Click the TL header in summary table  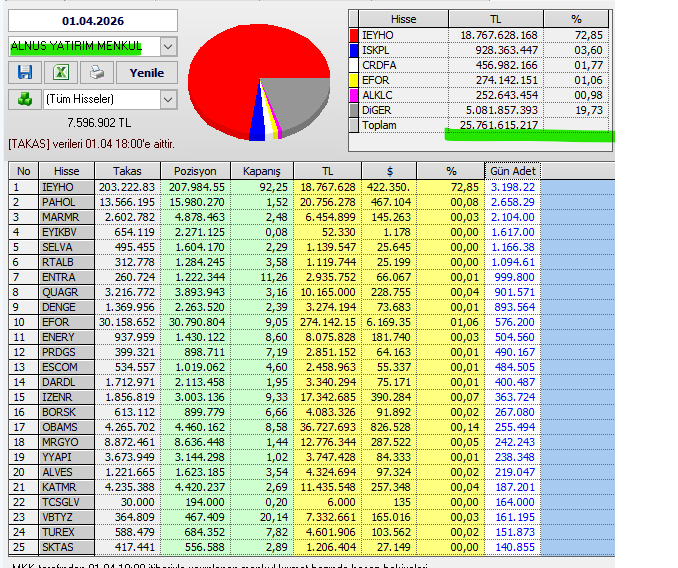coord(496,19)
